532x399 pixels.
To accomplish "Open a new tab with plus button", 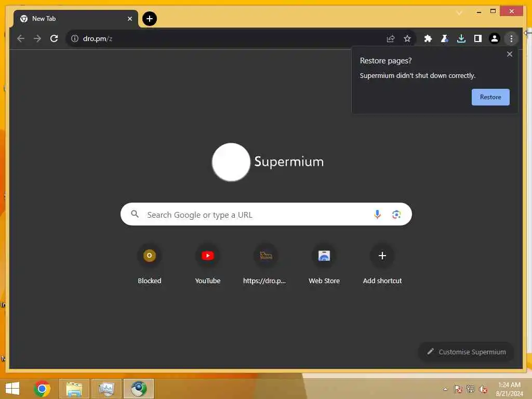I will tap(150, 19).
